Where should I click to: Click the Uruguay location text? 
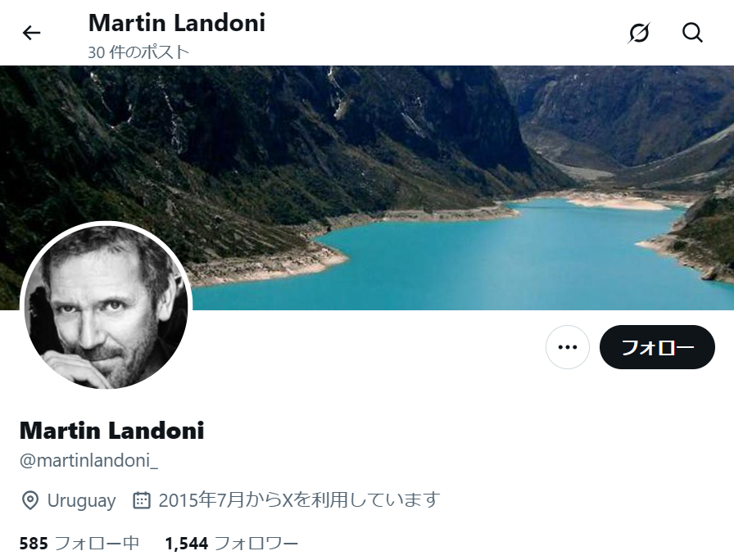point(81,500)
